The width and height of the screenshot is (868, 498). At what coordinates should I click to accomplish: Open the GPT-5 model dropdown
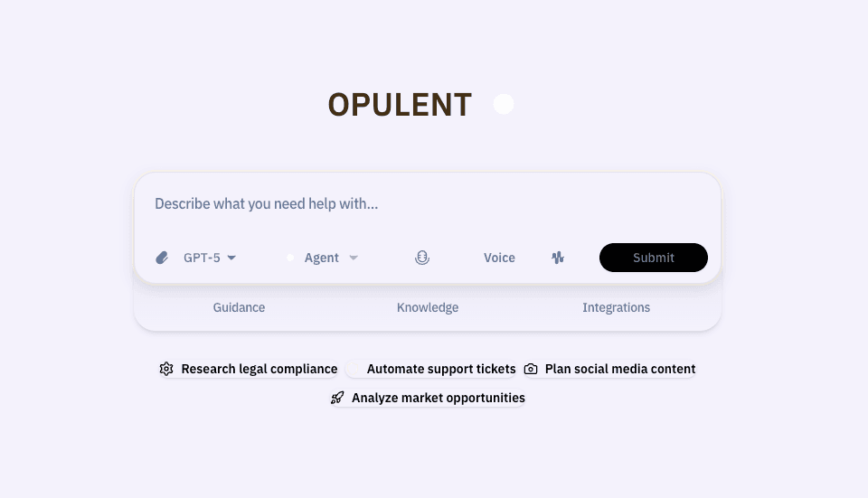coord(210,258)
